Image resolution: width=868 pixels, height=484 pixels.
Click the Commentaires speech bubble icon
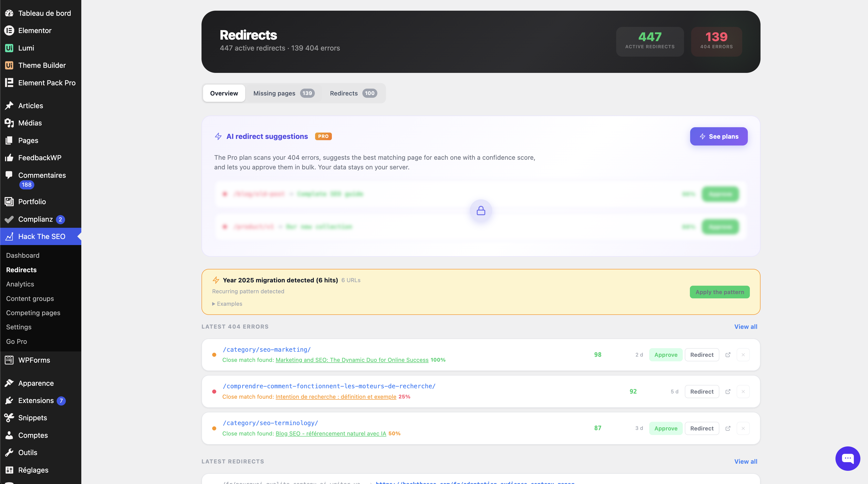tap(9, 175)
